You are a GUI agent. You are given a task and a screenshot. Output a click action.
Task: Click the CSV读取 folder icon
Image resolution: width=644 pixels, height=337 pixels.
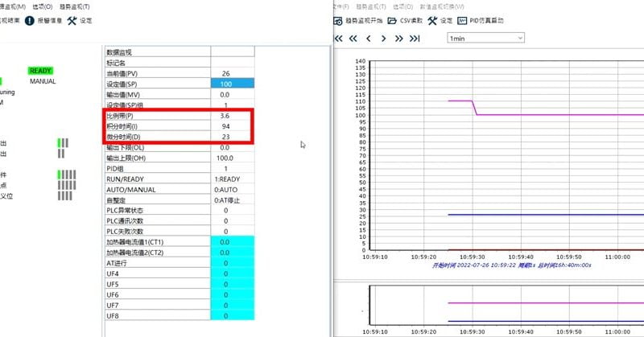point(393,21)
